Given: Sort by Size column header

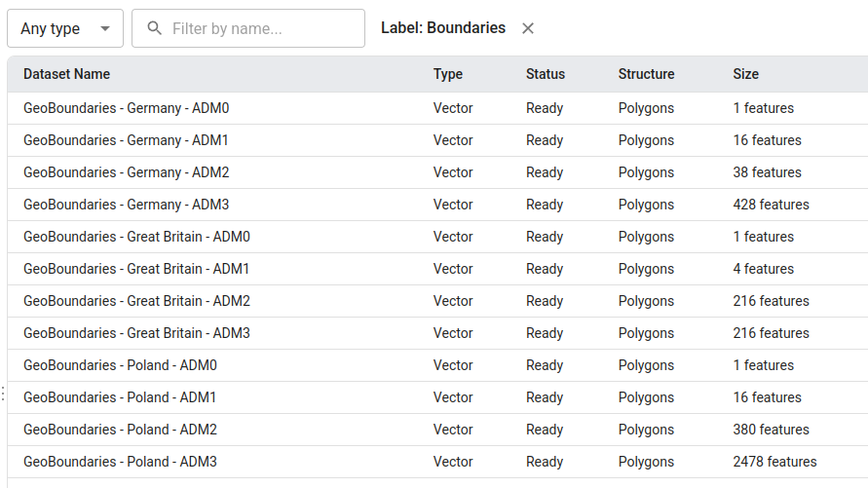Looking at the screenshot, I should [745, 74].
